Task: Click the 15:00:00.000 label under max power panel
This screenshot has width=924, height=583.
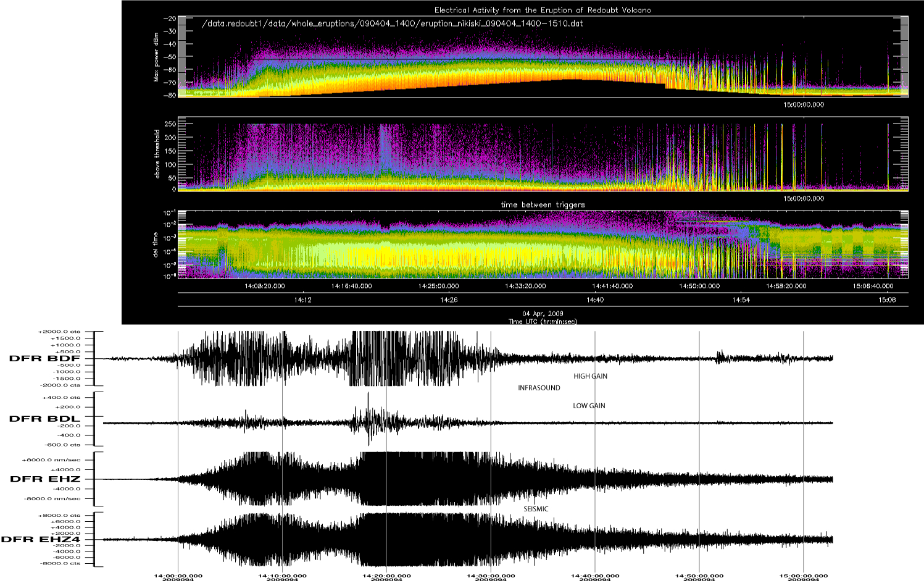Action: (x=804, y=105)
